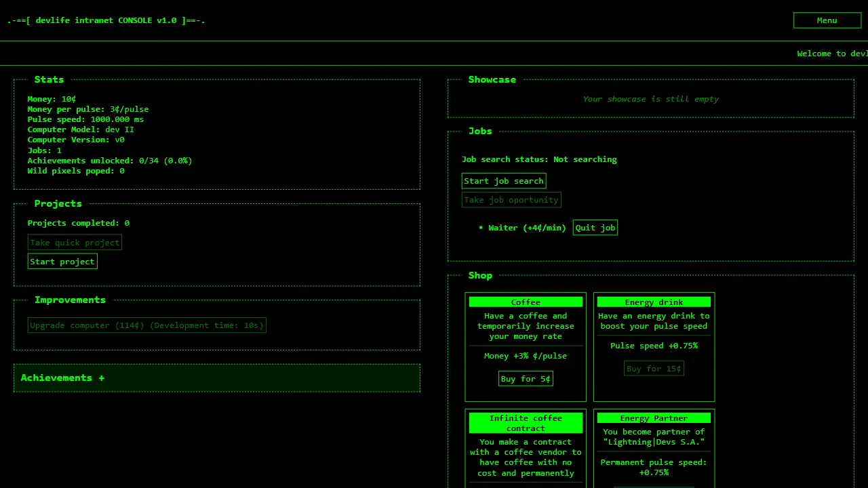Image resolution: width=868 pixels, height=488 pixels.
Task: Select the Energy Partner card title
Action: (654, 418)
